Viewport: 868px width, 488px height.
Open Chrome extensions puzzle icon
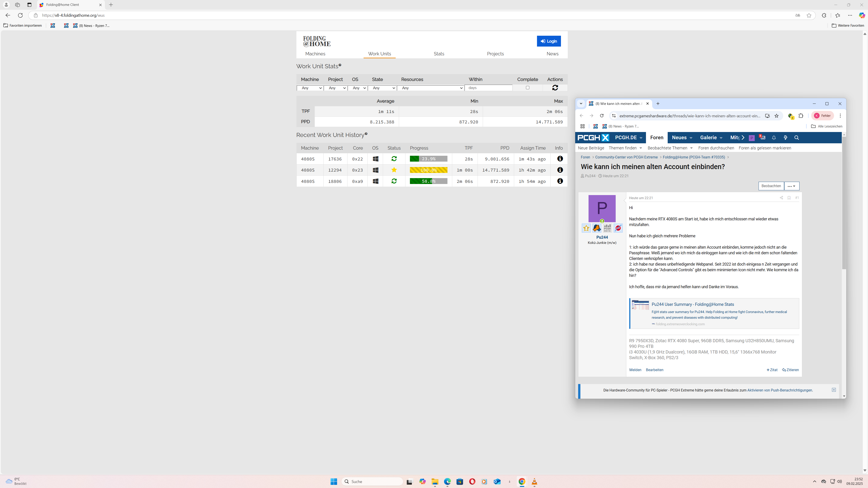pos(801,116)
